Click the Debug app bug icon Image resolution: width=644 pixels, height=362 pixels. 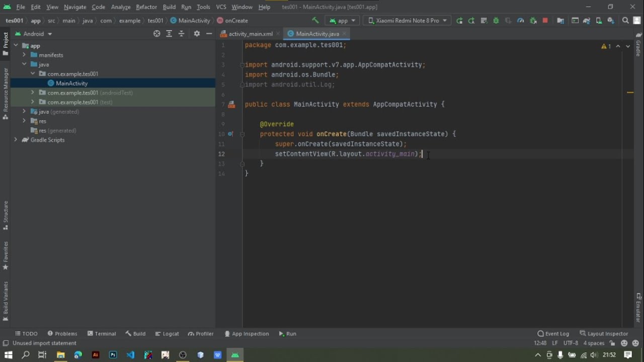[x=496, y=21]
